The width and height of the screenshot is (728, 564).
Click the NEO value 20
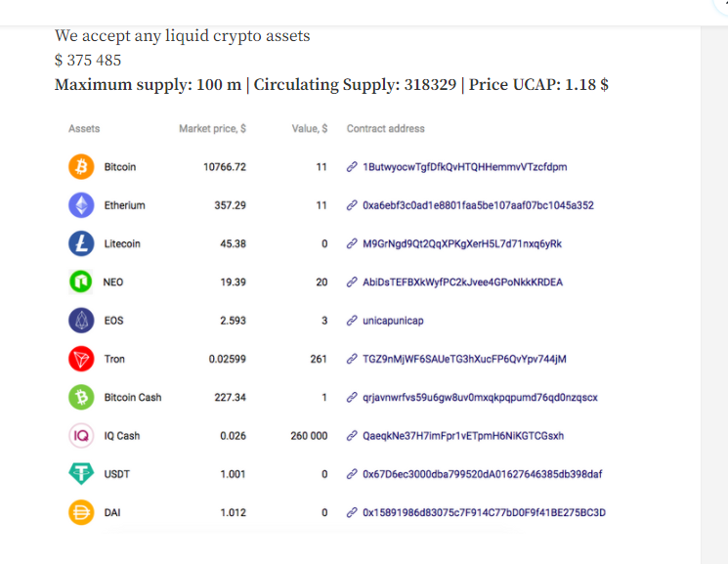click(321, 282)
